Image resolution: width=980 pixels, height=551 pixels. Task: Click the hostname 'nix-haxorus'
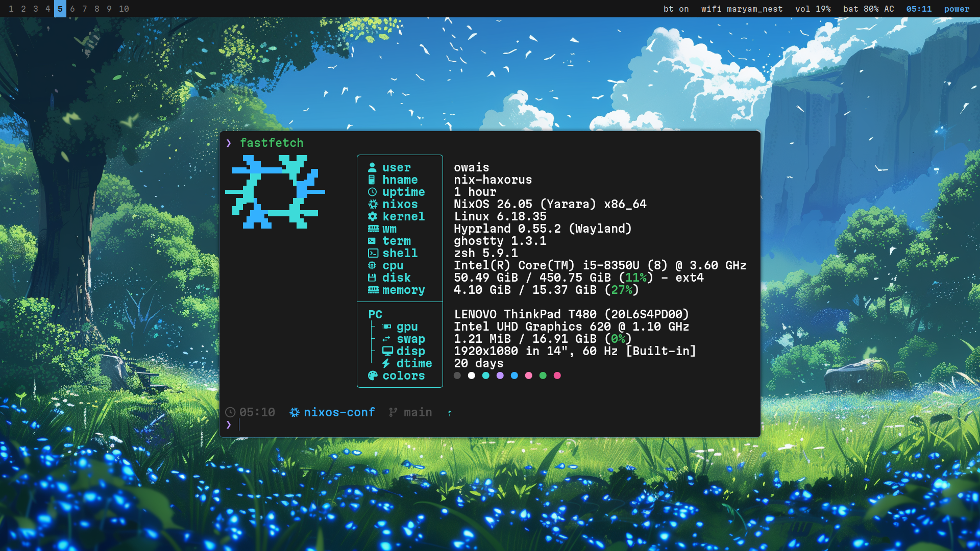click(x=493, y=180)
